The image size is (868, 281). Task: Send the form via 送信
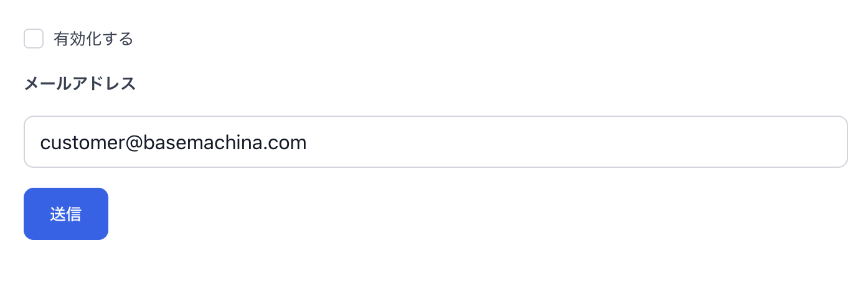coord(66,214)
